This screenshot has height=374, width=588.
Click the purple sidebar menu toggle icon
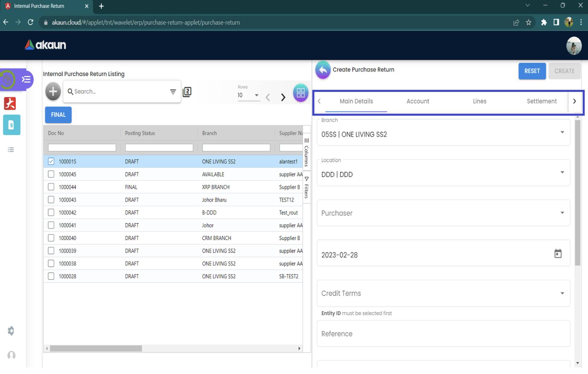[26, 80]
